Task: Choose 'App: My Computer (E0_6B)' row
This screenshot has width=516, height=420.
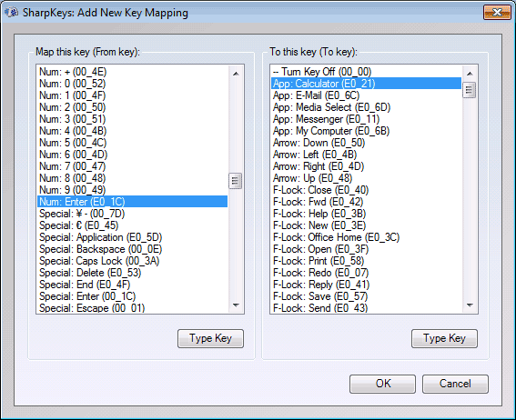Action: pos(366,131)
